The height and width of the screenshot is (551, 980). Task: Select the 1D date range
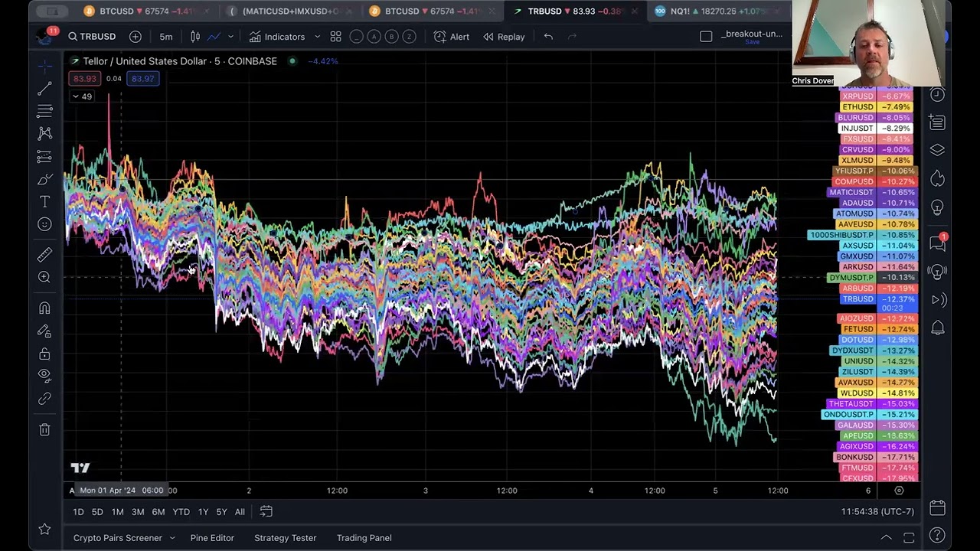(x=78, y=512)
